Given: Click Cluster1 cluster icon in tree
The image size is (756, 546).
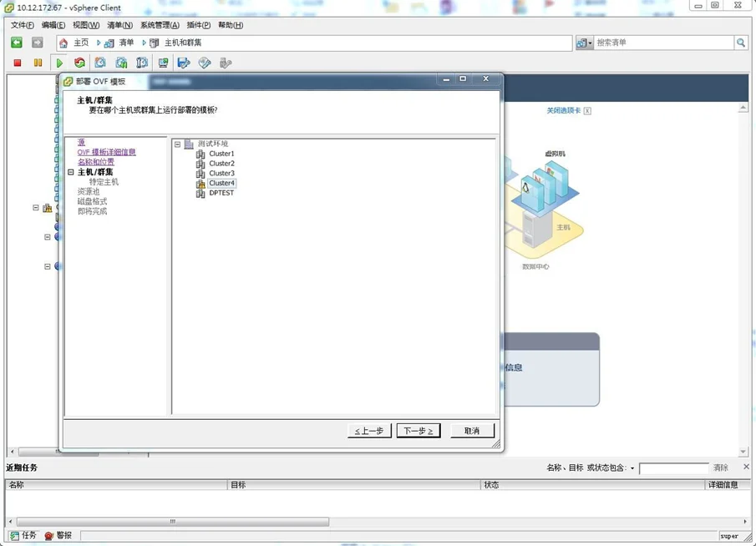Looking at the screenshot, I should click(200, 154).
